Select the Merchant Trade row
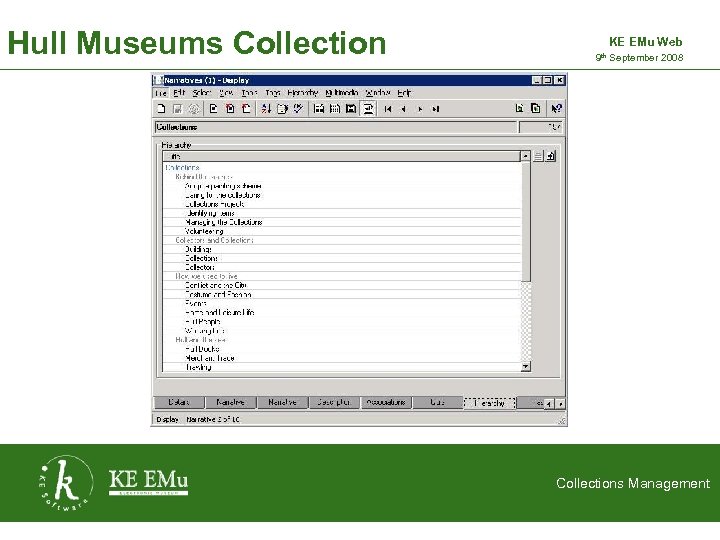The image size is (720, 540). [x=342, y=358]
